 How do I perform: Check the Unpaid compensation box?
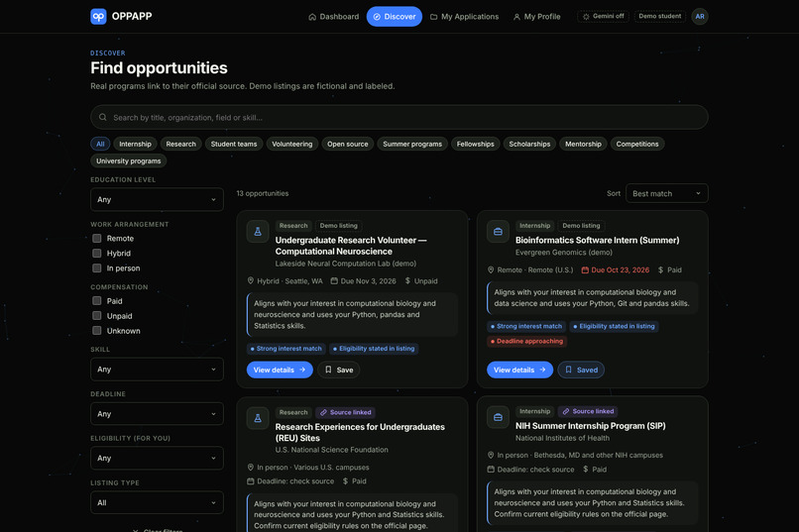pyautogui.click(x=97, y=316)
